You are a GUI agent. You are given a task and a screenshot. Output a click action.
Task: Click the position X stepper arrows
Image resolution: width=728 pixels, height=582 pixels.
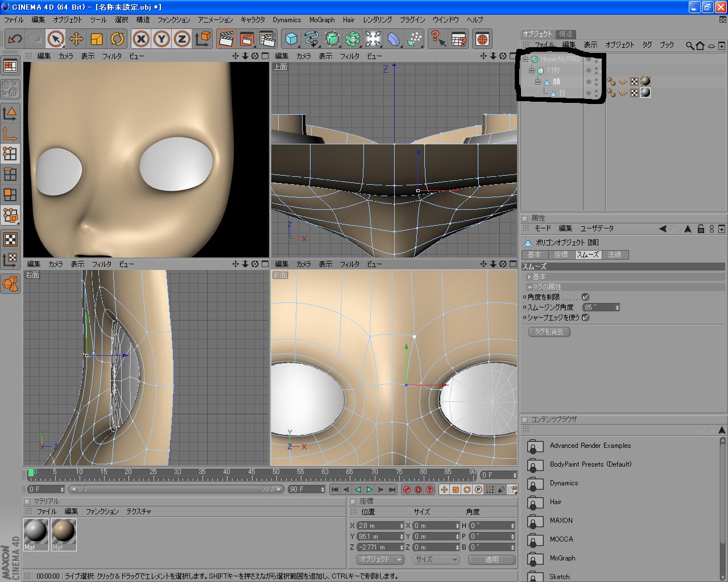point(402,526)
